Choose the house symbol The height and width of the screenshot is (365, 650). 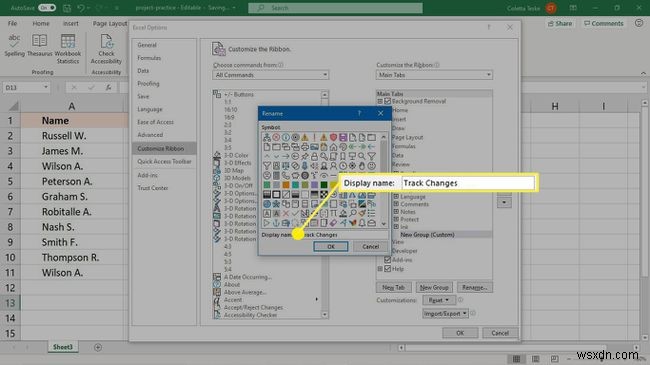pos(333,147)
